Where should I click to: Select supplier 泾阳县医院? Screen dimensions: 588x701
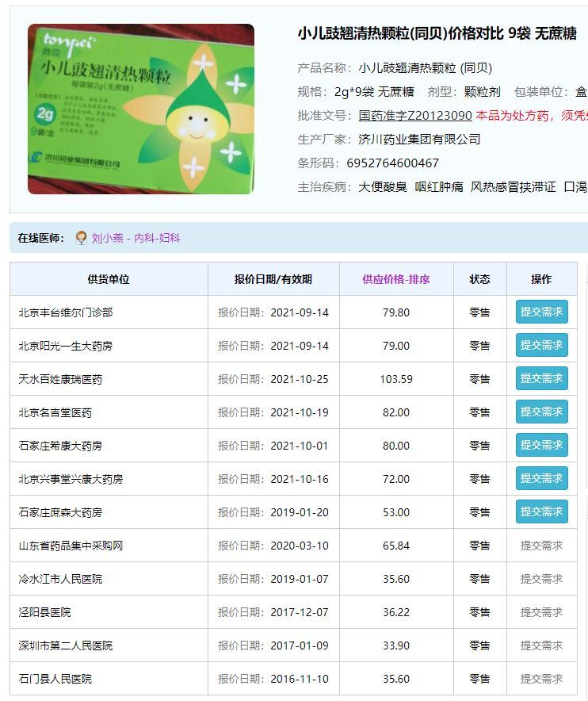[x=44, y=612]
